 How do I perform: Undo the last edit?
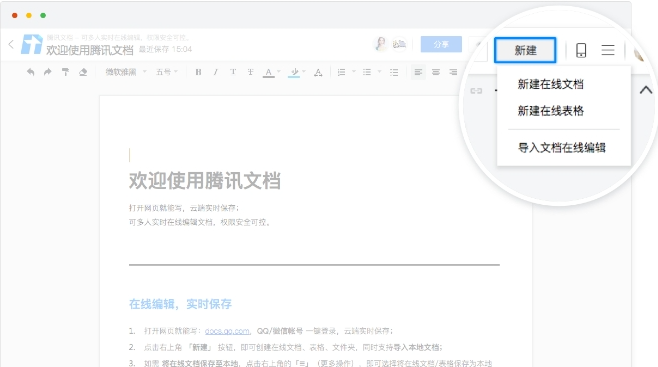click(x=30, y=72)
